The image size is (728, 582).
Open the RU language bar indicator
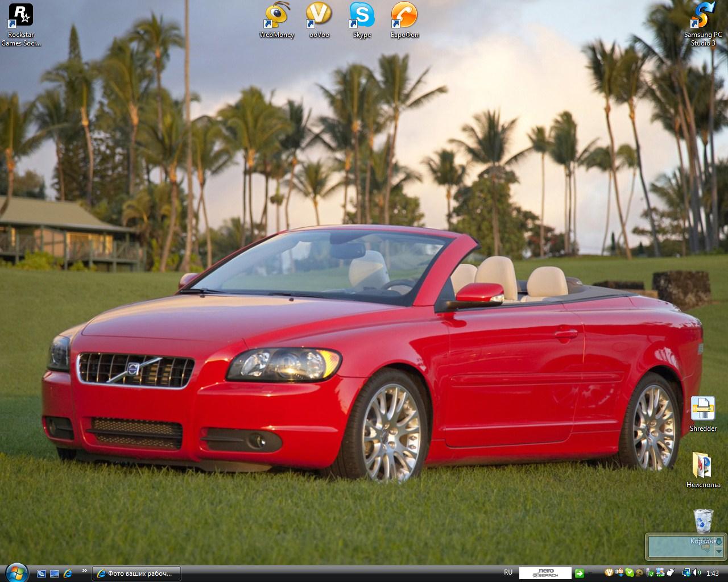pyautogui.click(x=508, y=572)
